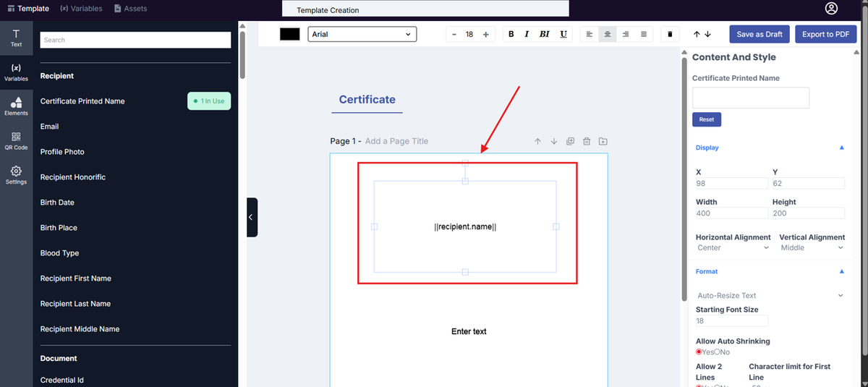Screen dimensions: 868x387
Task: Open the text color swatch
Action: (290, 34)
